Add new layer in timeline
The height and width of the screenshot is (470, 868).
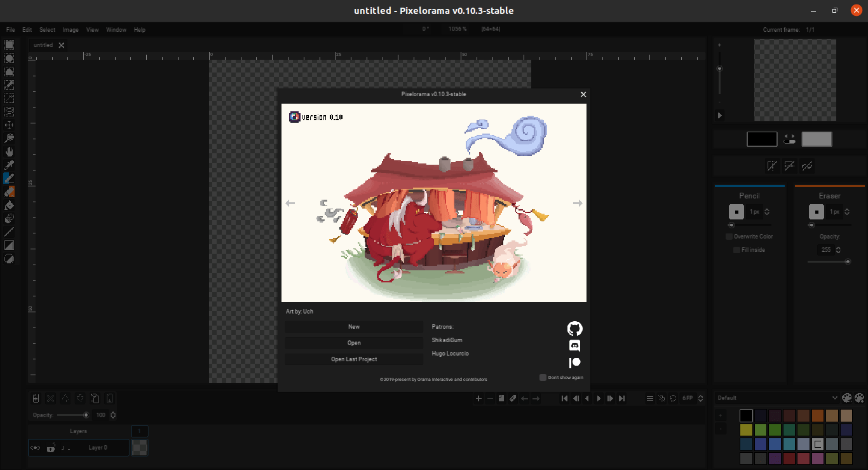(36, 399)
